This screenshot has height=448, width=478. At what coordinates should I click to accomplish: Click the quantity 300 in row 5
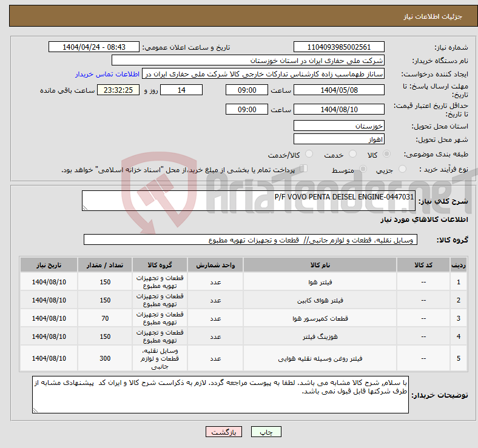(x=105, y=358)
